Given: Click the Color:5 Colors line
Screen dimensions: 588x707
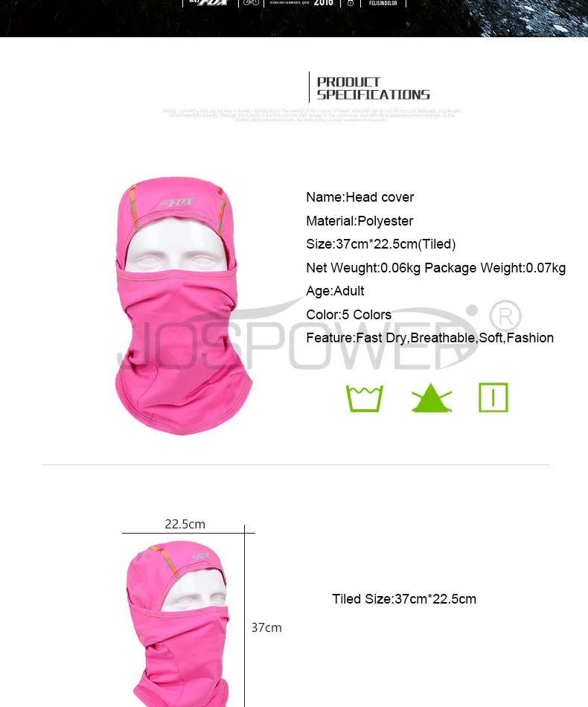Looking at the screenshot, I should (x=348, y=314).
